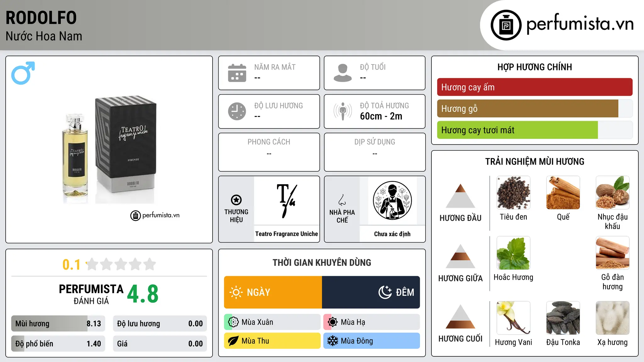Click the perfume bottle logo icon in the header
Screen dimensions: 644x362
tap(506, 25)
